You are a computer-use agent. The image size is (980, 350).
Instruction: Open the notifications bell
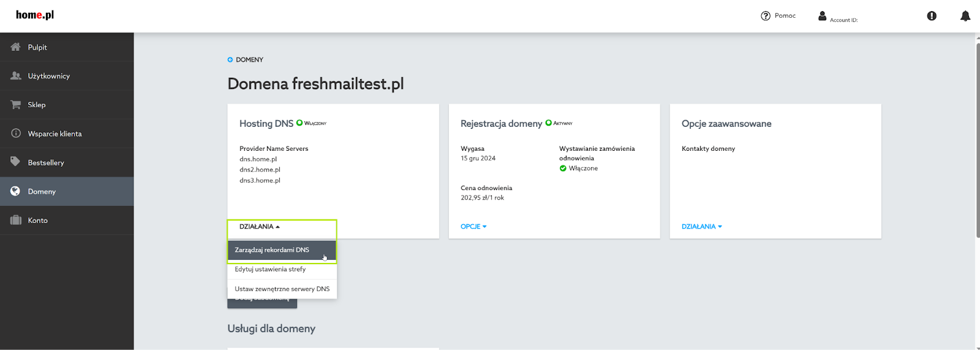pyautogui.click(x=965, y=16)
